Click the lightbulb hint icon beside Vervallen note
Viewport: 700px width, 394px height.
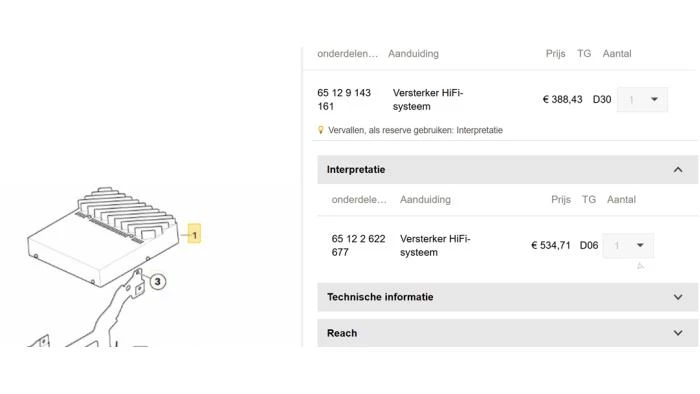321,130
